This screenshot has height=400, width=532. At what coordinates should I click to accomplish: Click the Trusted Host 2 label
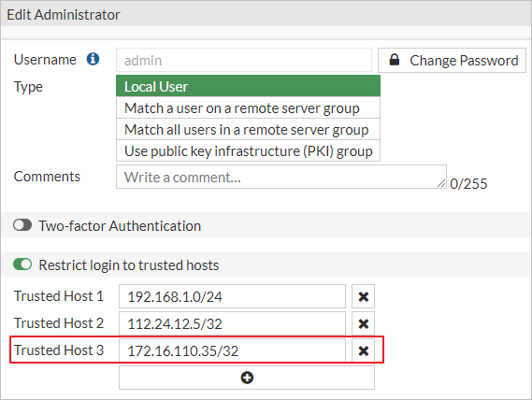point(59,323)
